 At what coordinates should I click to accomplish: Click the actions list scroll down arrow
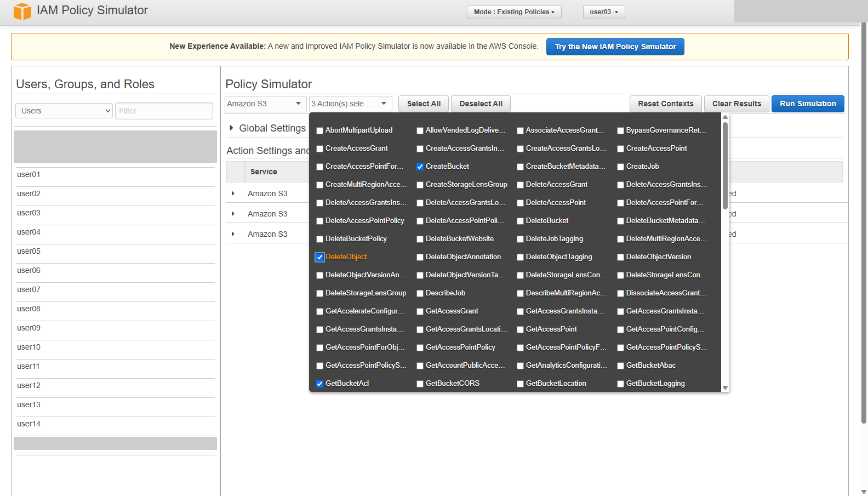click(x=725, y=387)
